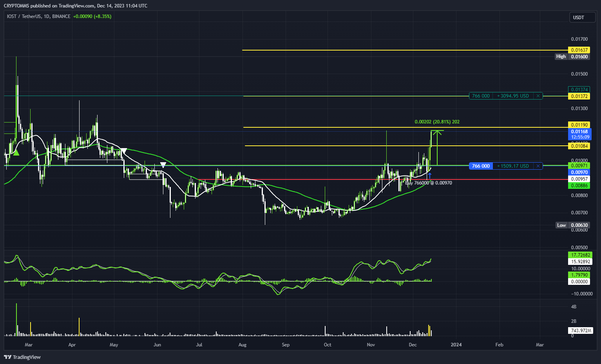This screenshot has height=364, width=601.
Task: Click the +0.00090 (+8.35%) change value
Action: (92, 16)
